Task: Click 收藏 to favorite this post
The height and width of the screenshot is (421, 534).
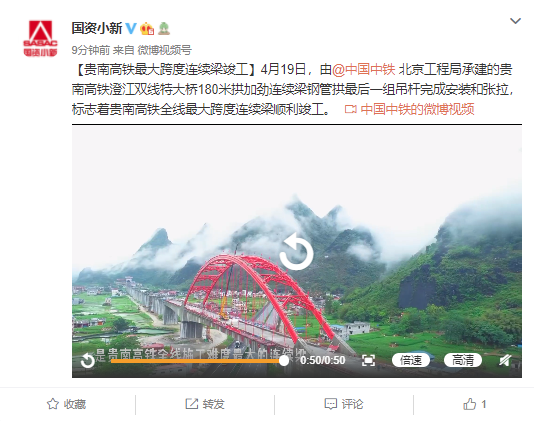Action: click(66, 404)
